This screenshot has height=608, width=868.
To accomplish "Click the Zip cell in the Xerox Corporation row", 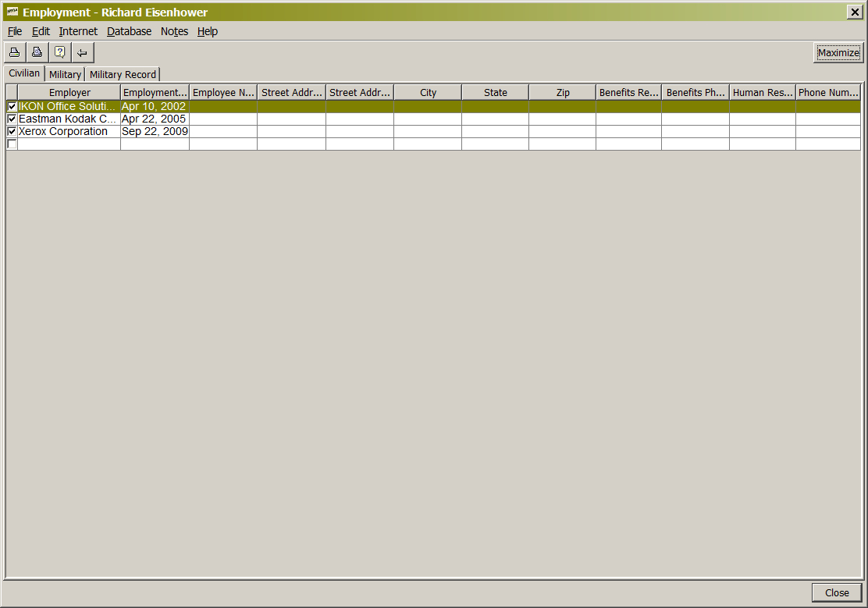I will (x=563, y=131).
